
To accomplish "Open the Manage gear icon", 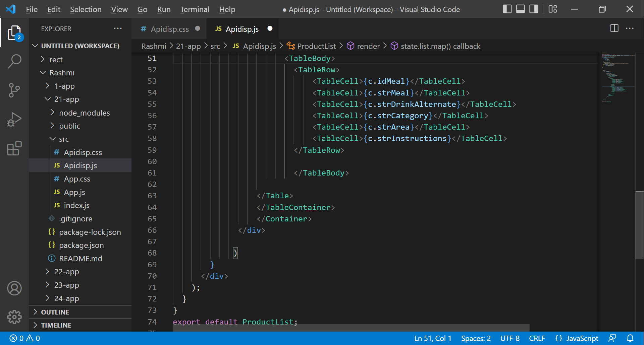I will coord(14,317).
